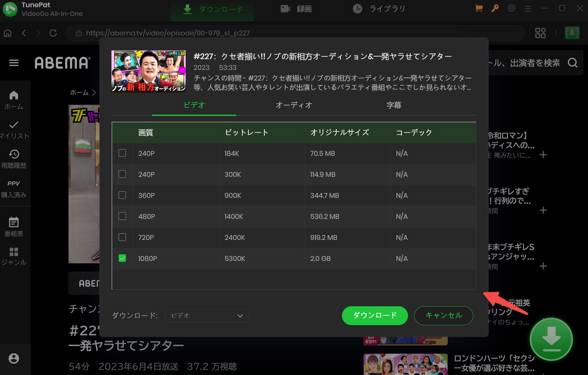Open the hamburger menu in title bar
Screen dimensions: 588x375
pos(528,9)
